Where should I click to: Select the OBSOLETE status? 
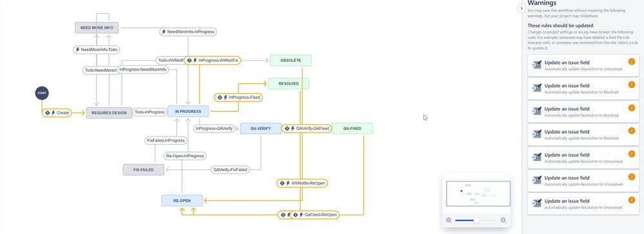point(291,61)
